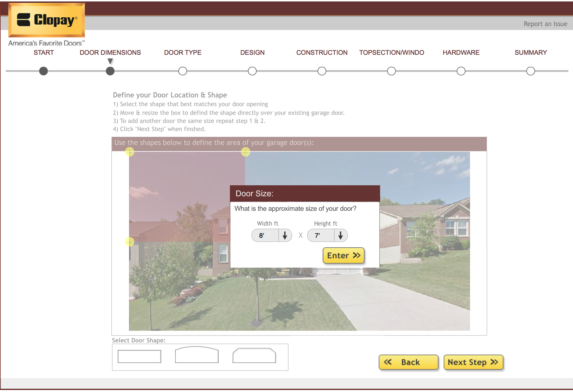The height and width of the screenshot is (392, 573).
Task: Click the top-right yellow resize handle
Action: [x=246, y=152]
